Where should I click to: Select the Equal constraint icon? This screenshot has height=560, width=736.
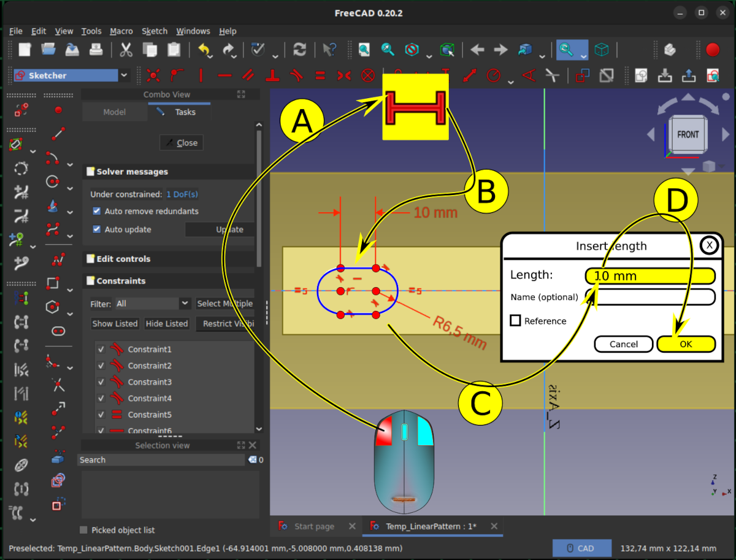[x=320, y=75]
